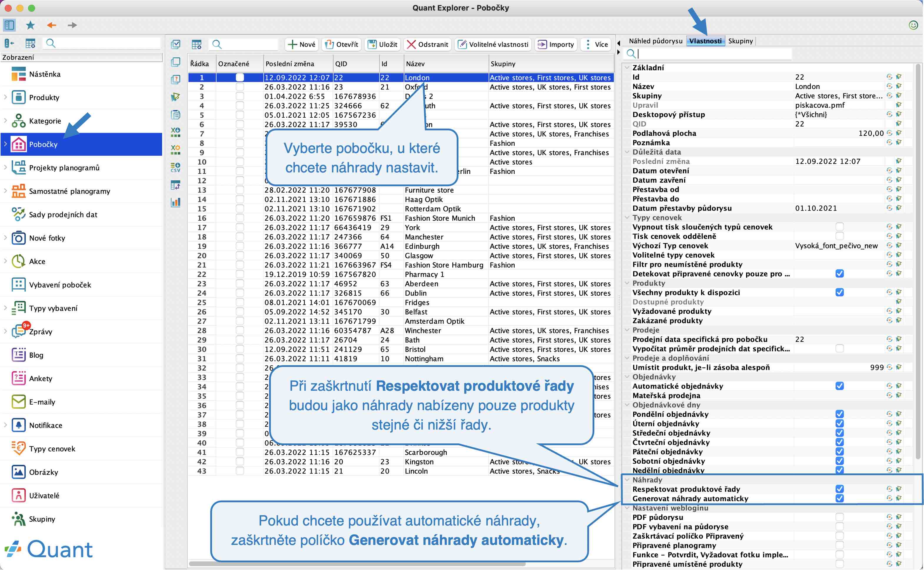Click the smiley feedback icon
This screenshot has width=924, height=572.
pyautogui.click(x=913, y=25)
